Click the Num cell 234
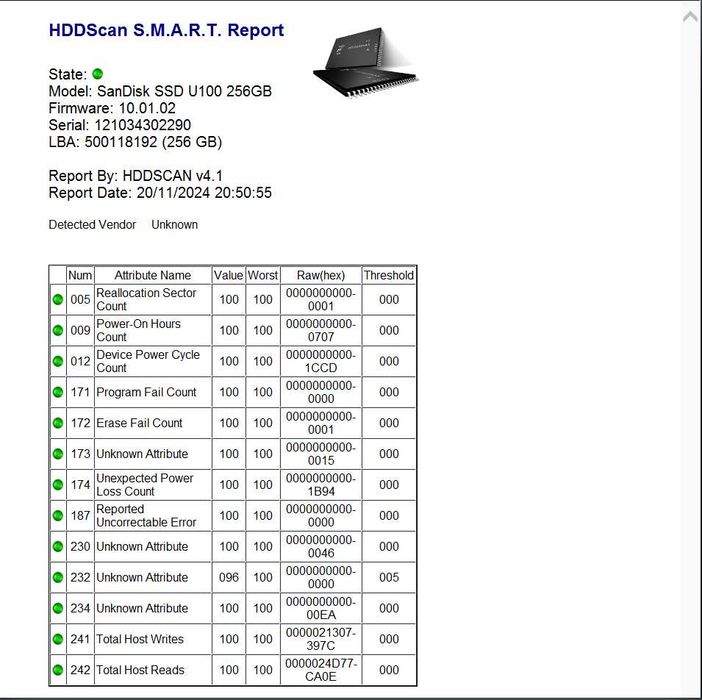This screenshot has height=700, width=702. pos(80,608)
